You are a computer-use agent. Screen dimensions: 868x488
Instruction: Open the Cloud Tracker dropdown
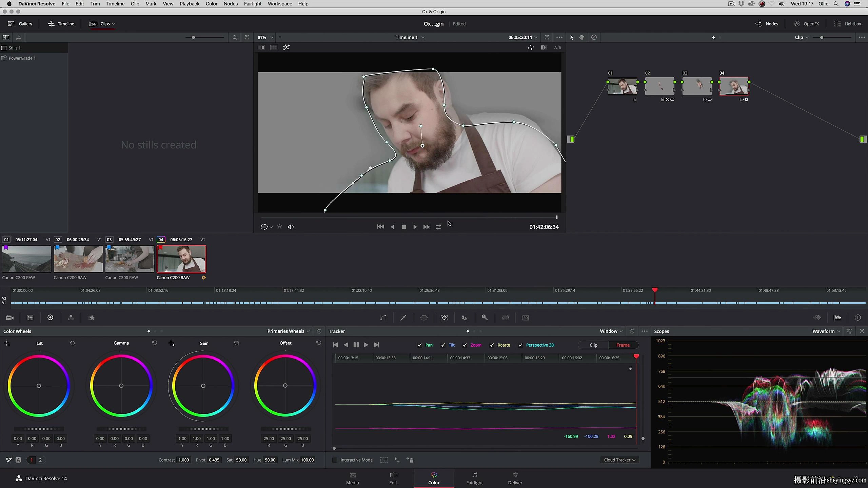click(x=619, y=460)
